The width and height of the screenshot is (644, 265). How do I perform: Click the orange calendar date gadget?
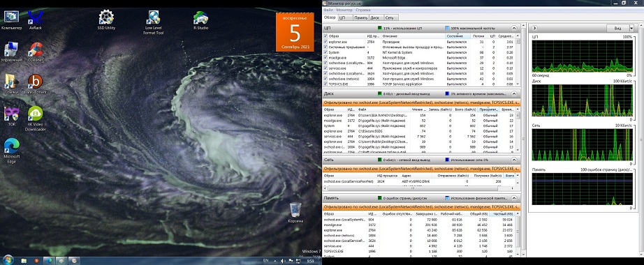click(295, 32)
